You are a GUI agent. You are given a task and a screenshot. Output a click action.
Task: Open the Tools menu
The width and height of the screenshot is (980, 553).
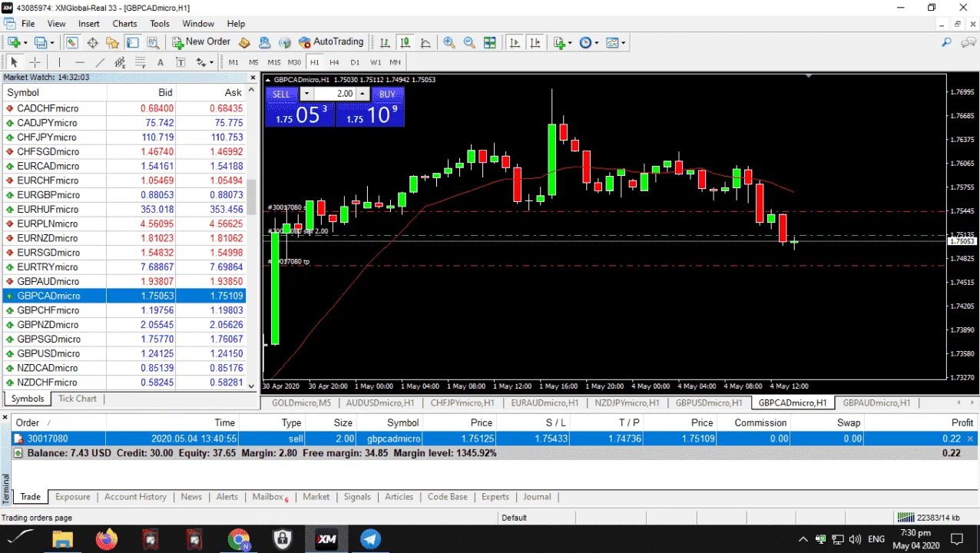click(x=160, y=24)
